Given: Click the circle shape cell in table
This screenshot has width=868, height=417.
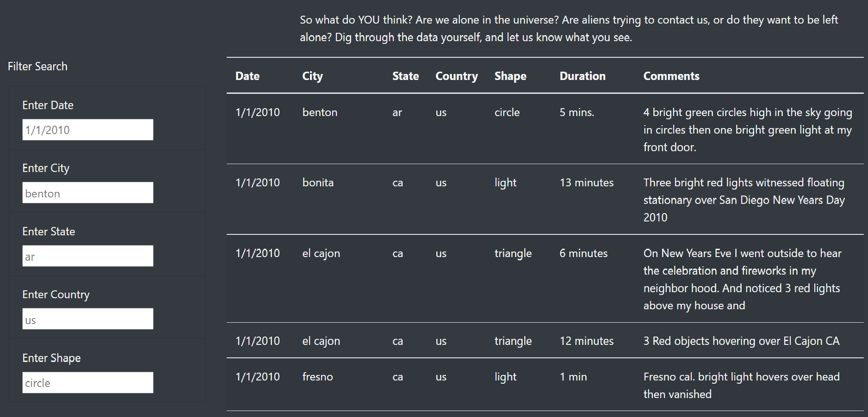Looking at the screenshot, I should click(507, 112).
